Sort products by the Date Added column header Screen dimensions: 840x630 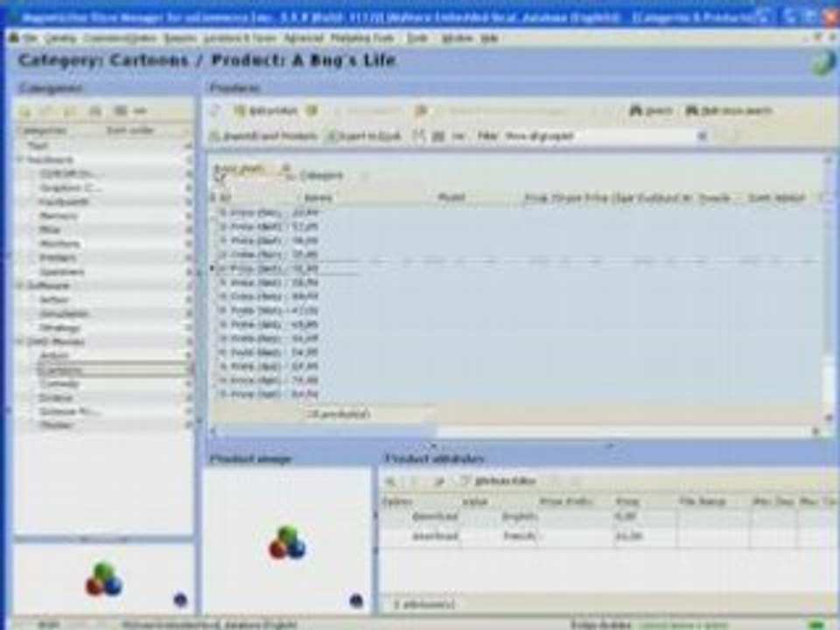pyautogui.click(x=776, y=199)
